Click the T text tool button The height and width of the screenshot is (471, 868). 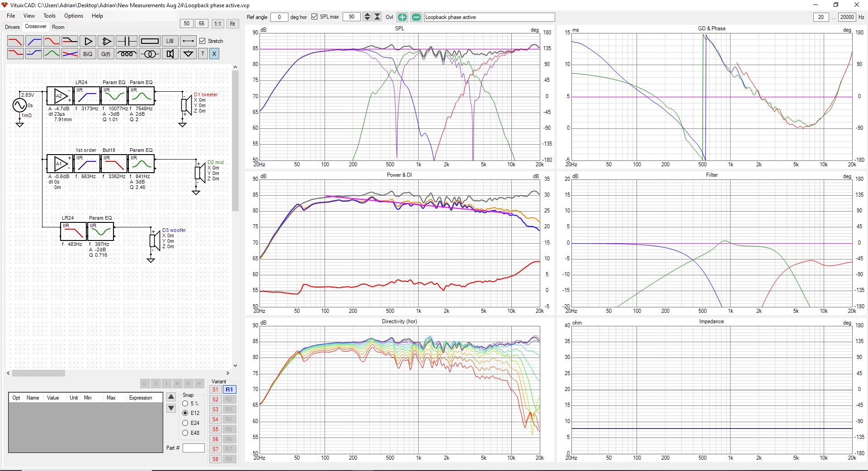(x=203, y=54)
